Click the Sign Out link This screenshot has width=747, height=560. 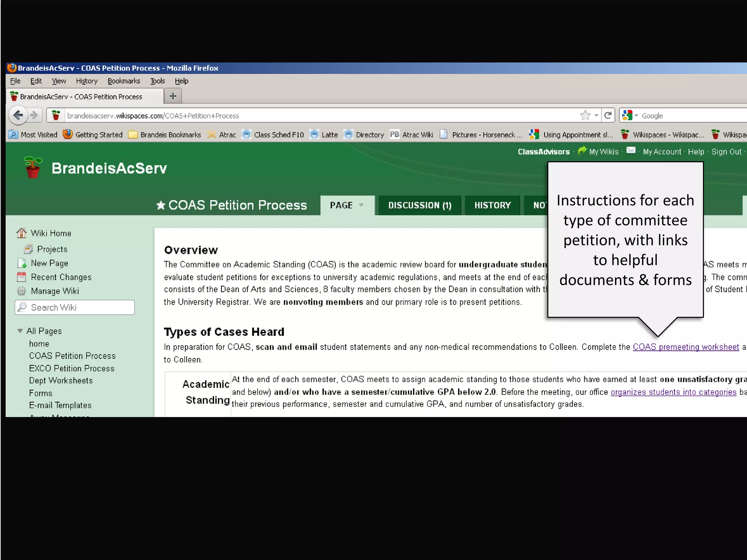point(726,152)
